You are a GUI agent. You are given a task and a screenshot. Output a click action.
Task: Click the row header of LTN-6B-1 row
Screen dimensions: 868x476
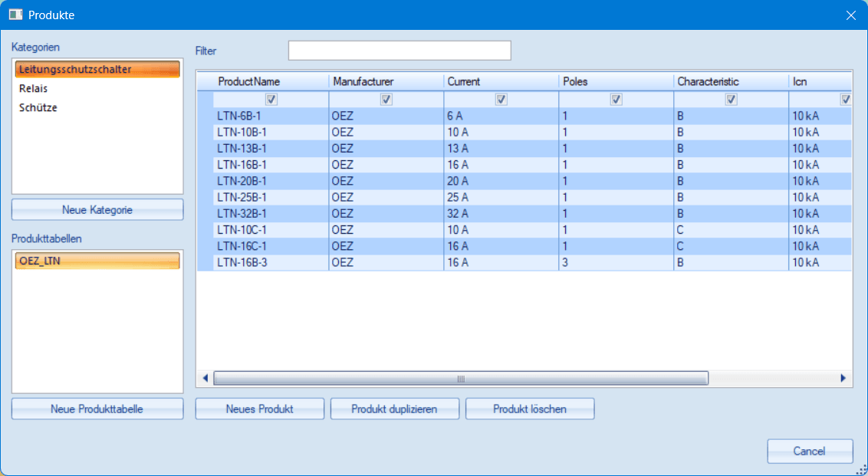pos(205,117)
